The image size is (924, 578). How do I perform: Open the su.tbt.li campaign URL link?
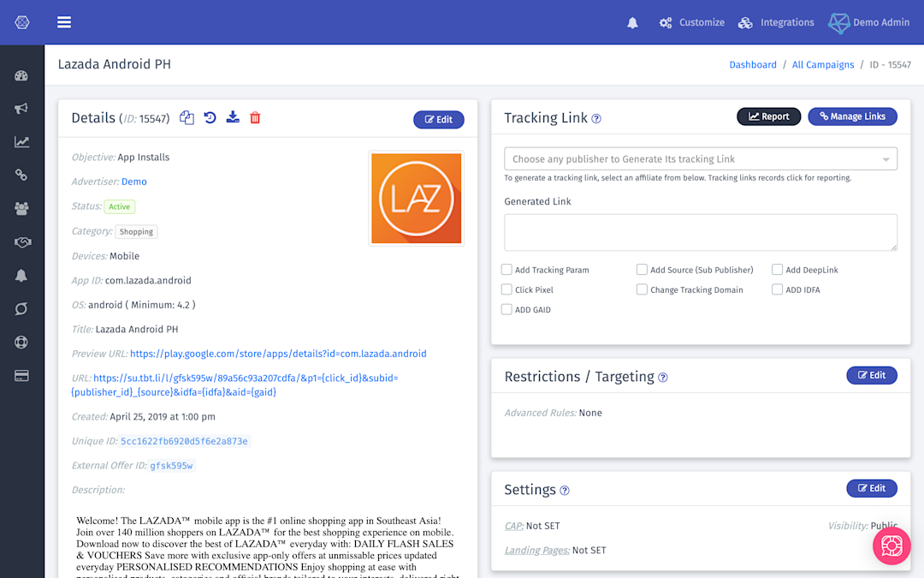[x=234, y=385]
